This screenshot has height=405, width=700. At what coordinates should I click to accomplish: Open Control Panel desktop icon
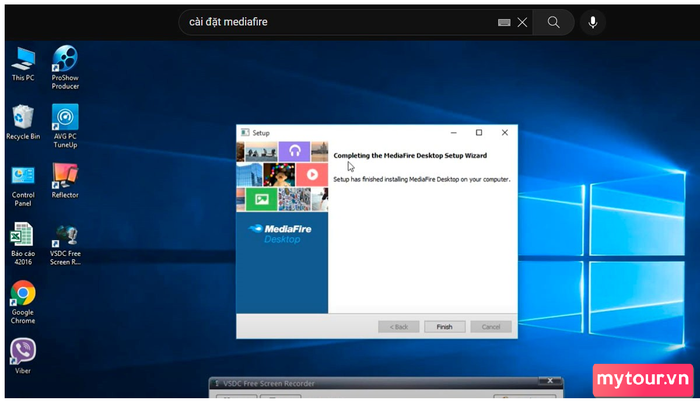[23, 186]
